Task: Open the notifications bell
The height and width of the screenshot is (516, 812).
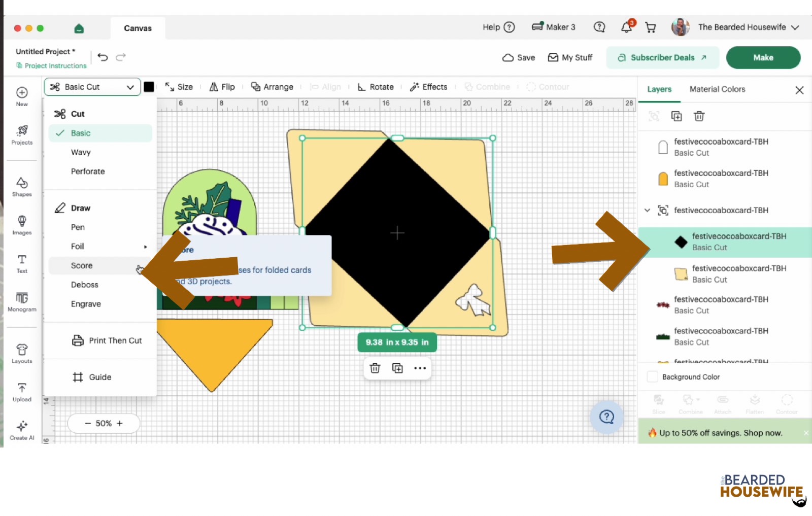Action: (627, 27)
